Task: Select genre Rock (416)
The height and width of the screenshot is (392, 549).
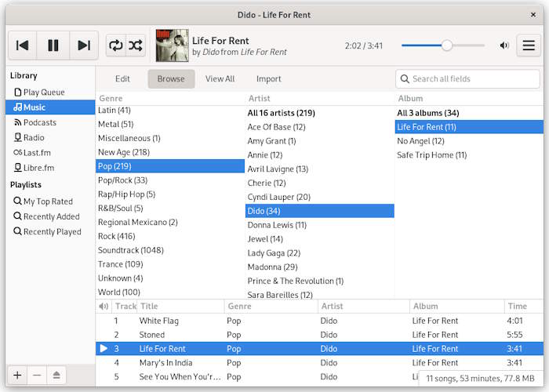Action: point(170,236)
